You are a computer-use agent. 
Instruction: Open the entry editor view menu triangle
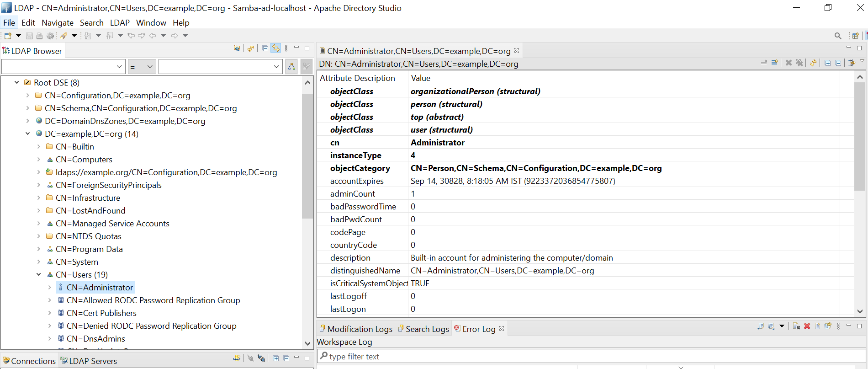tap(862, 61)
